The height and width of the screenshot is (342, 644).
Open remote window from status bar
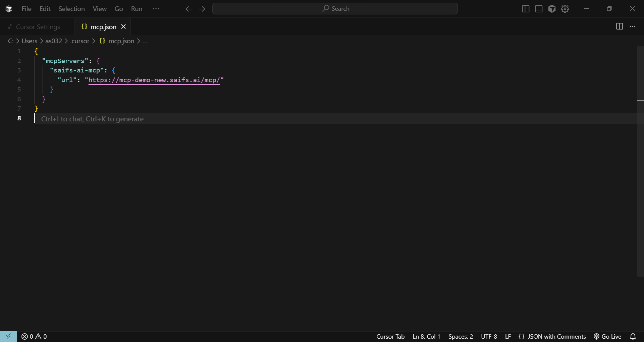click(8, 336)
